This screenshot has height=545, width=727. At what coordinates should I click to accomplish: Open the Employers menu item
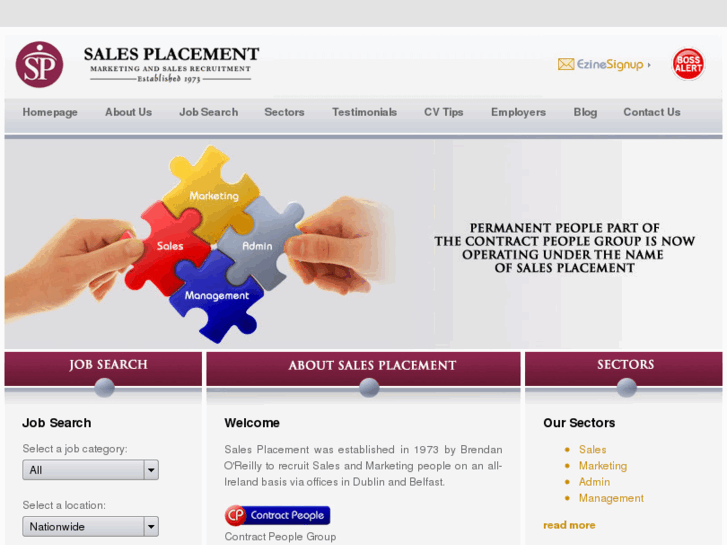pos(518,112)
